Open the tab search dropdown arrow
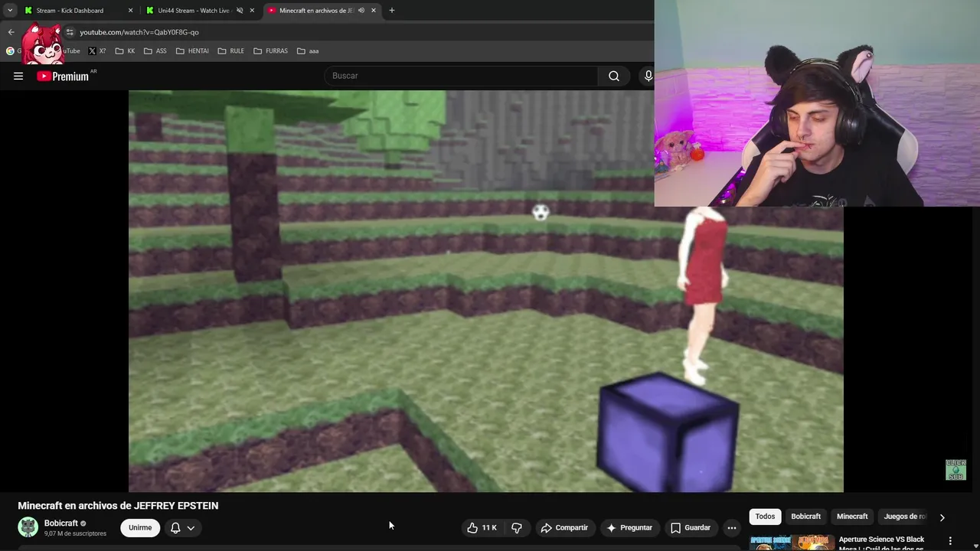This screenshot has height=551, width=980. [x=10, y=11]
